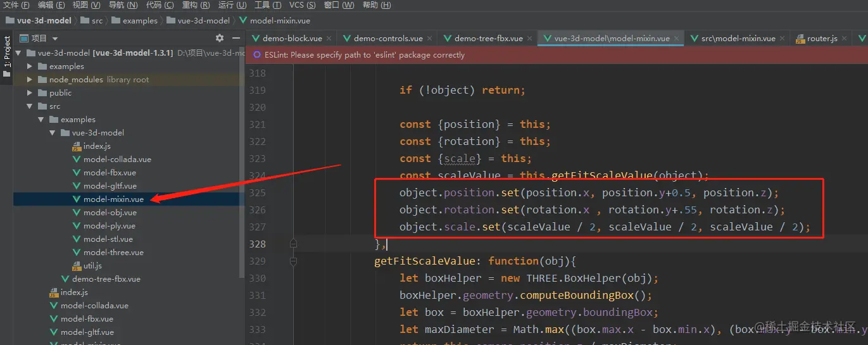The height and width of the screenshot is (345, 868).
Task: Open the 文件 (F) menu
Action: coord(16,5)
